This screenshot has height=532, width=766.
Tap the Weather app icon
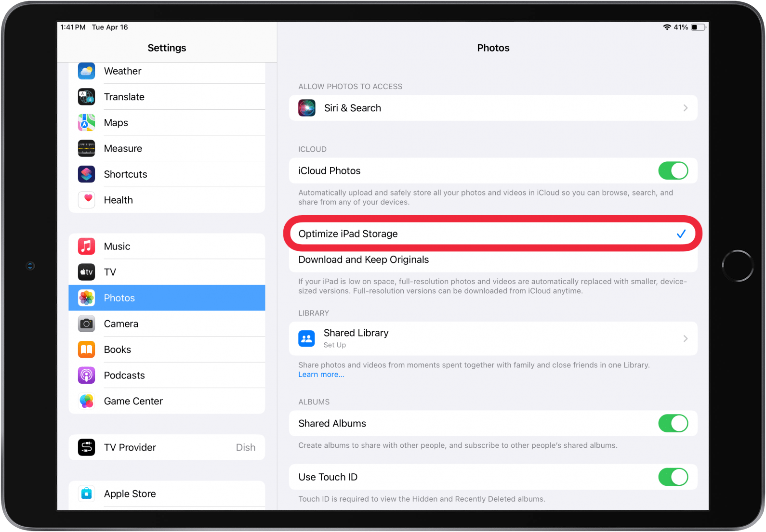[x=87, y=71]
